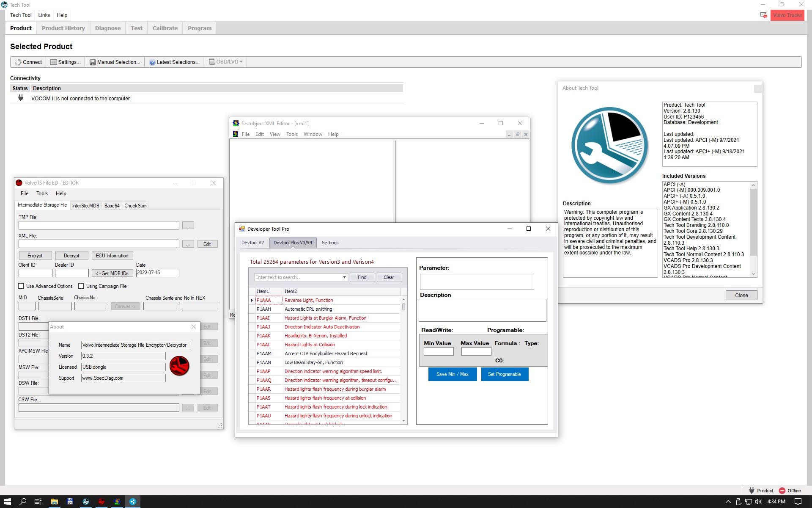Click the Date field showing 2022-07-15
Screen dimensions: 812x508
(x=158, y=273)
